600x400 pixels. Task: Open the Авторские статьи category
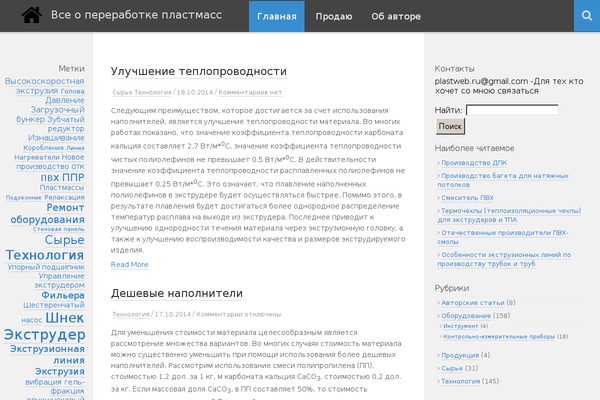coord(473,303)
